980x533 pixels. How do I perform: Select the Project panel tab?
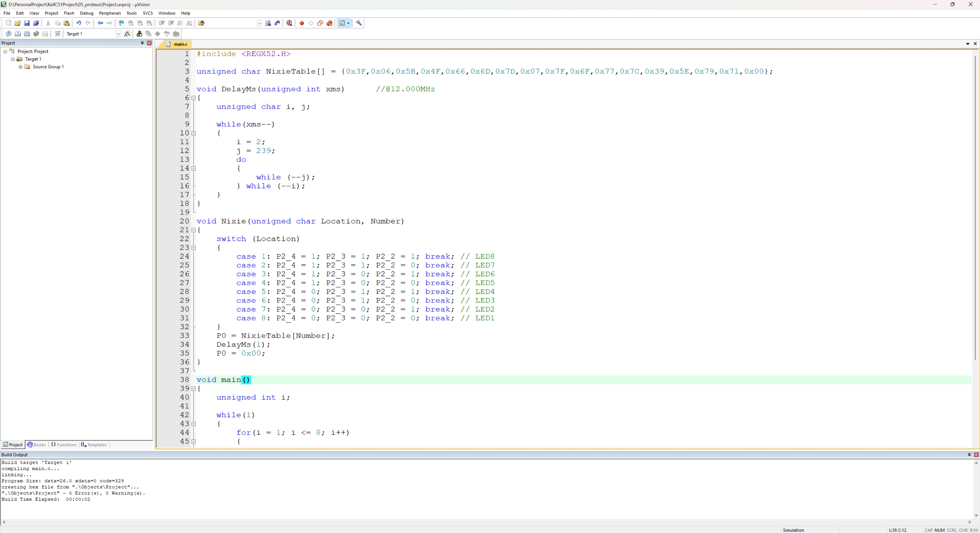[13, 445]
